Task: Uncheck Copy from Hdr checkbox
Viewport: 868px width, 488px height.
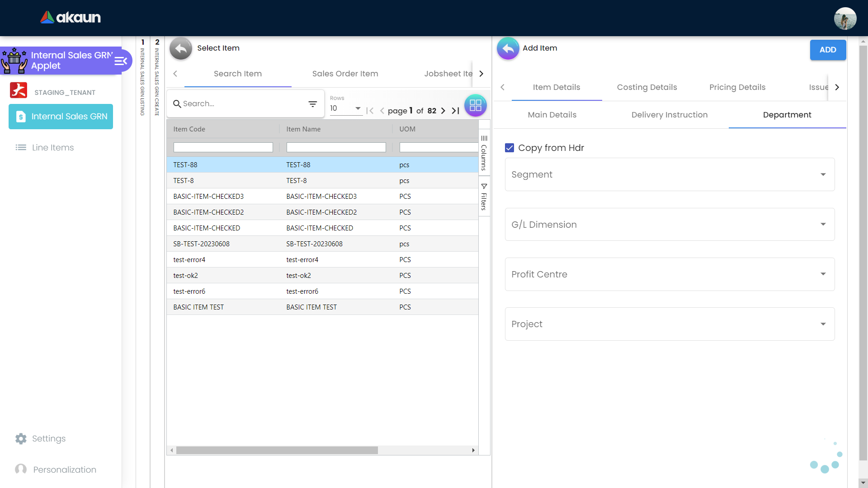Action: [509, 148]
